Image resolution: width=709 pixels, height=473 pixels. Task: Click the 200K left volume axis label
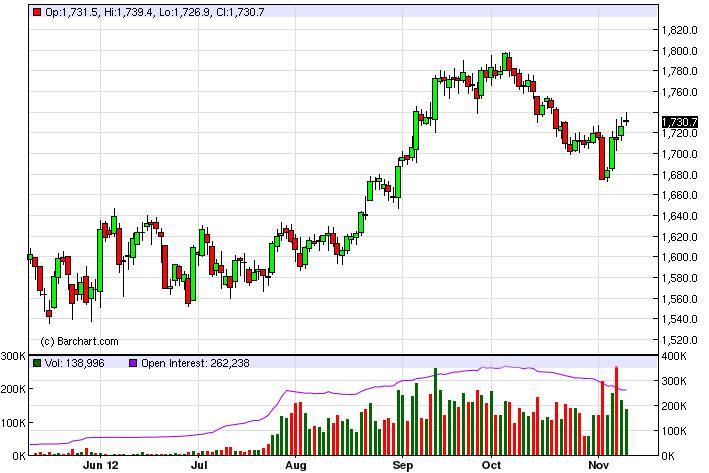13,389
